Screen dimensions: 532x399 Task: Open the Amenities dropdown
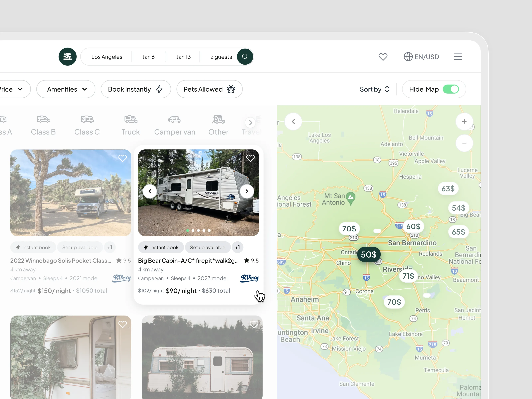[x=66, y=89]
